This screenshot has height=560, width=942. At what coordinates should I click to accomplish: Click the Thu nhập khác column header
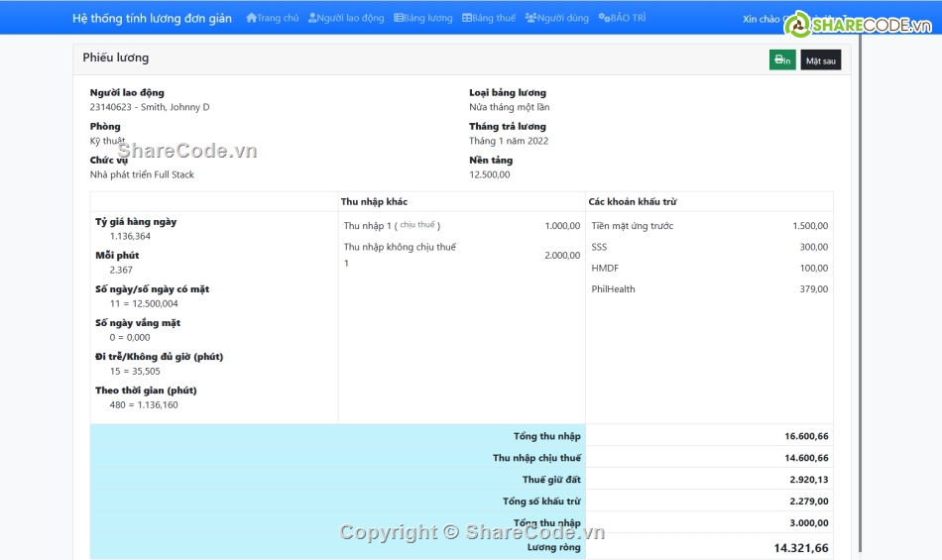click(x=374, y=201)
